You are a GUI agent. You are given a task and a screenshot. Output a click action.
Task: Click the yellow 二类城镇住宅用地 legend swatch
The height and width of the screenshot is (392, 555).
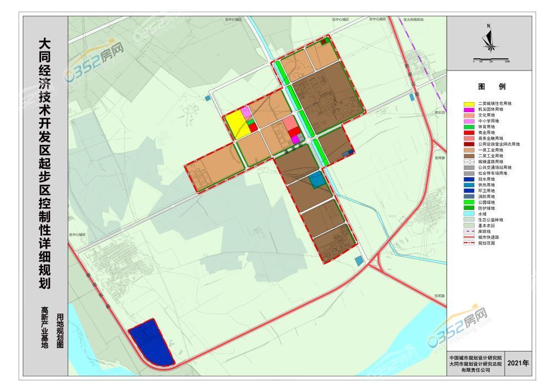click(x=470, y=104)
